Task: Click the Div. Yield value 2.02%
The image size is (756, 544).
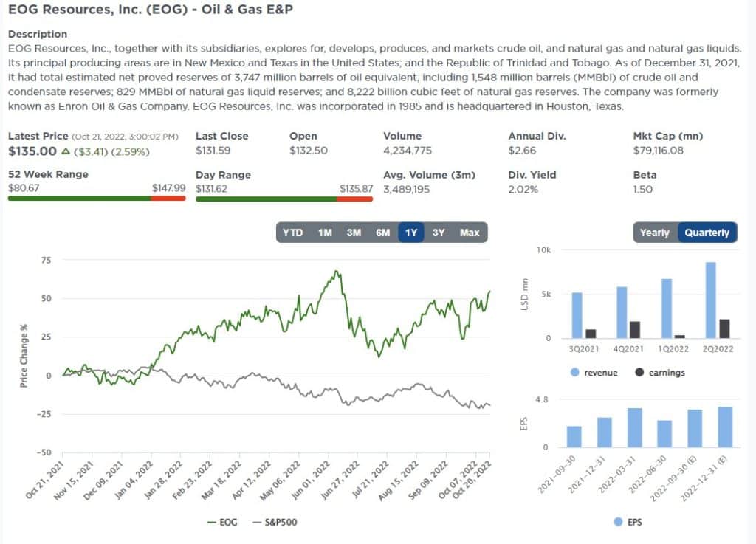Action: click(x=523, y=190)
